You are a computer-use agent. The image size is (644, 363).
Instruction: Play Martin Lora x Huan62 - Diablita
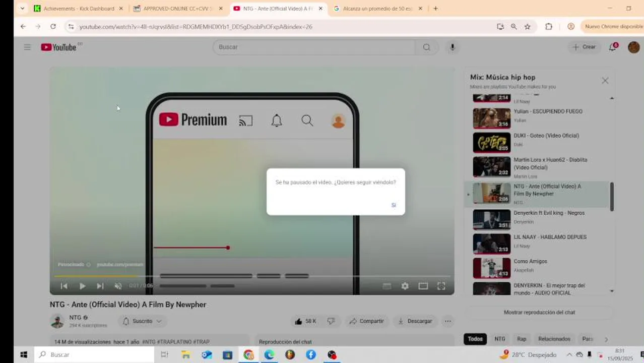[537, 167]
